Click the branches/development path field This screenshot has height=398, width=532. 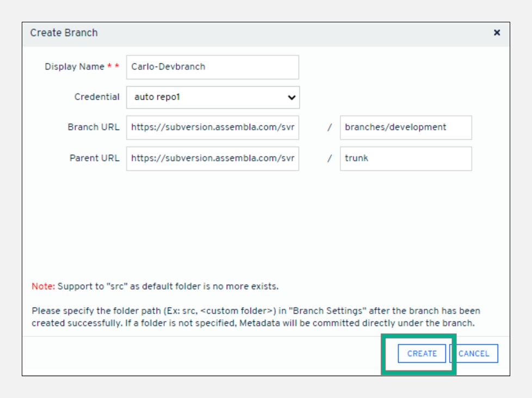pyautogui.click(x=405, y=127)
